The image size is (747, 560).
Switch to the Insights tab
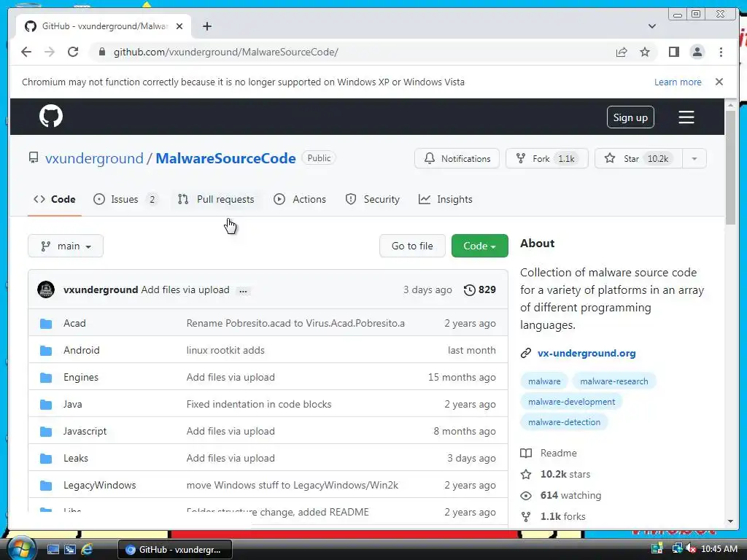click(446, 199)
